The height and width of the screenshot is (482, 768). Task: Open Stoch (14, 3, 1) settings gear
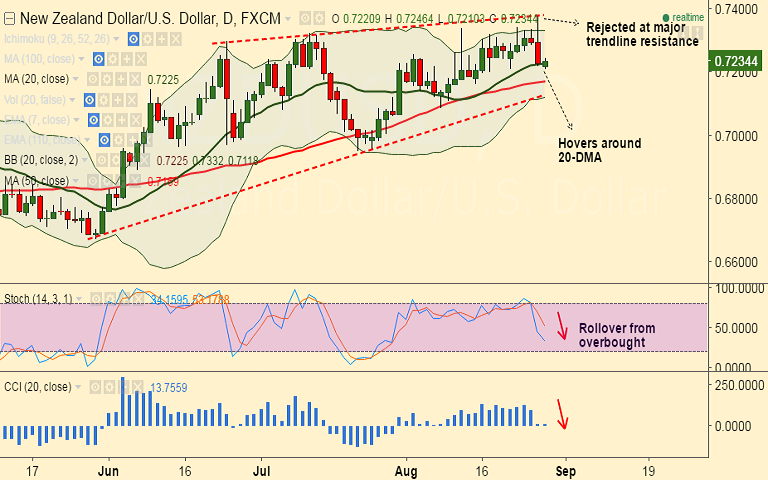(x=110, y=299)
